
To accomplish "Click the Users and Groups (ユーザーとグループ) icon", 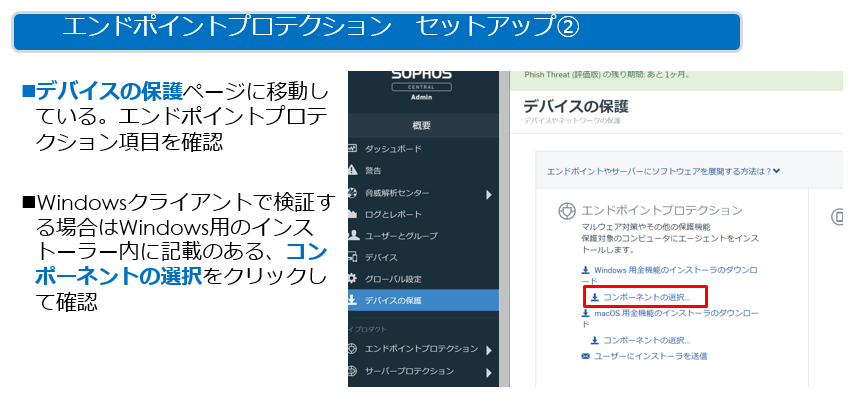I will point(352,235).
